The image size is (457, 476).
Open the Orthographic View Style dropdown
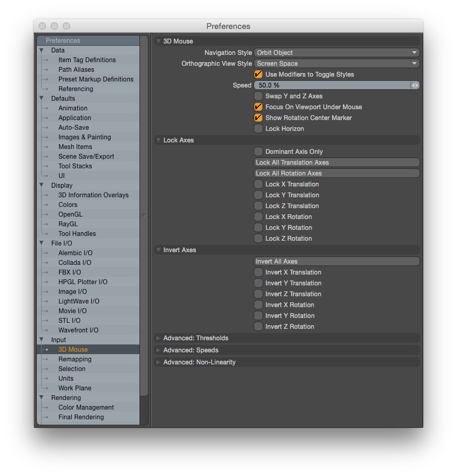click(336, 64)
